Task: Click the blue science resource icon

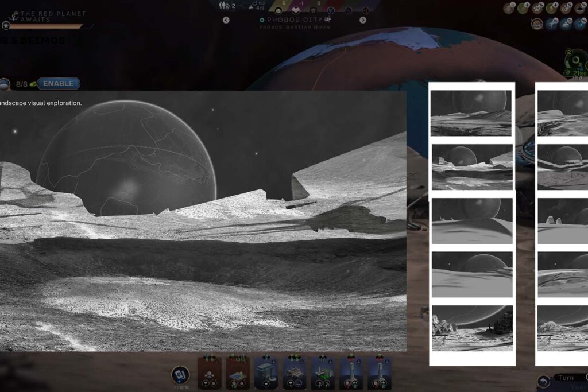Action: click(x=331, y=10)
